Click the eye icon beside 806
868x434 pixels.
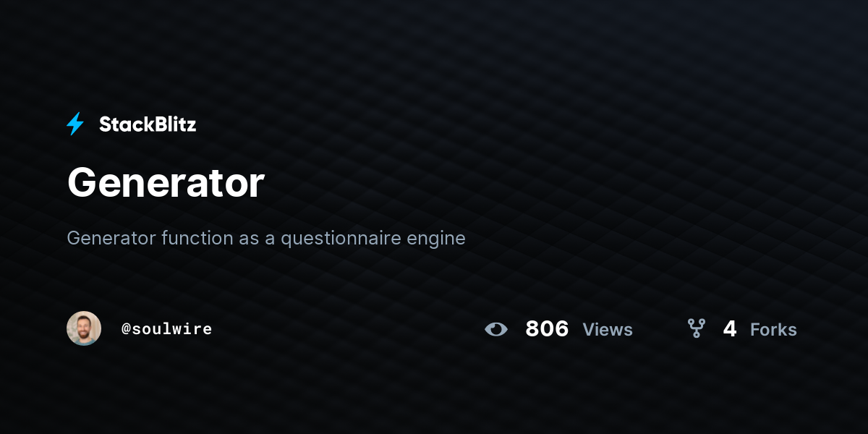pyautogui.click(x=496, y=329)
